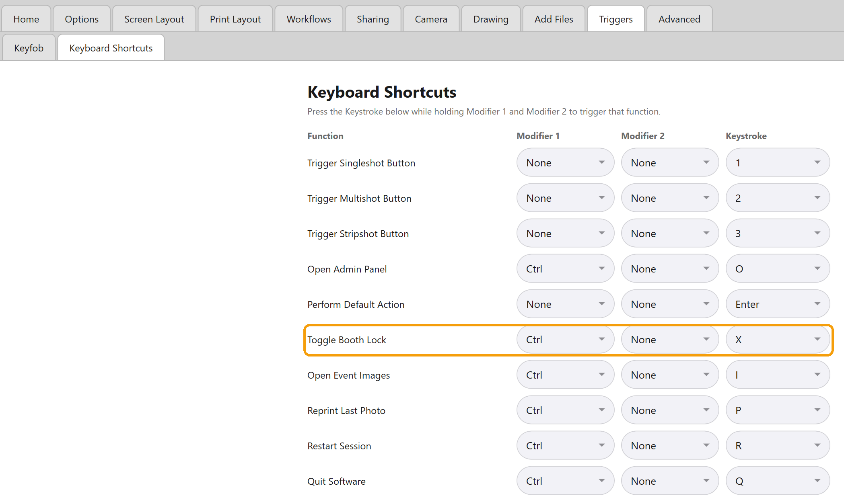Select the Keyboard Shortcuts sub-tab

[111, 48]
